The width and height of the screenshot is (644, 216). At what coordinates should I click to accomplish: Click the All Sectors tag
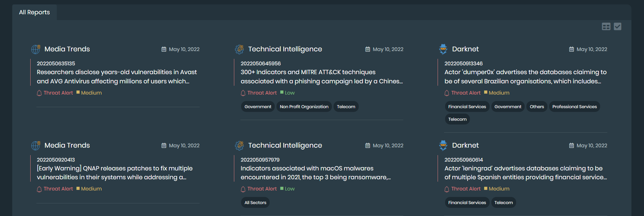click(x=255, y=203)
